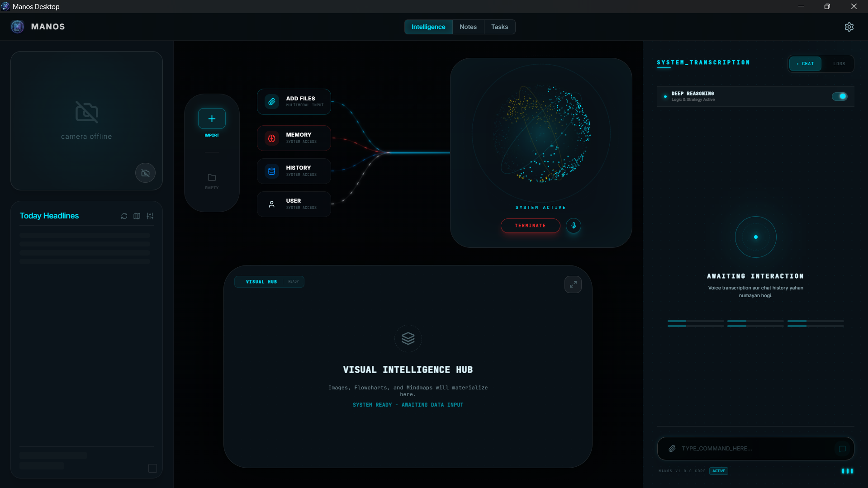Click the microphone icon next to TERMINATE
This screenshot has width=868, height=488.
[574, 226]
